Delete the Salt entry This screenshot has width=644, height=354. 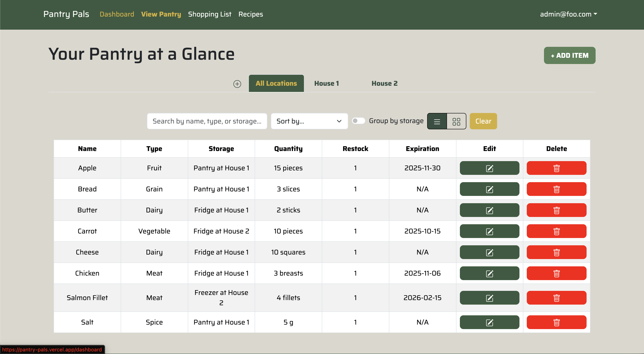pos(556,322)
